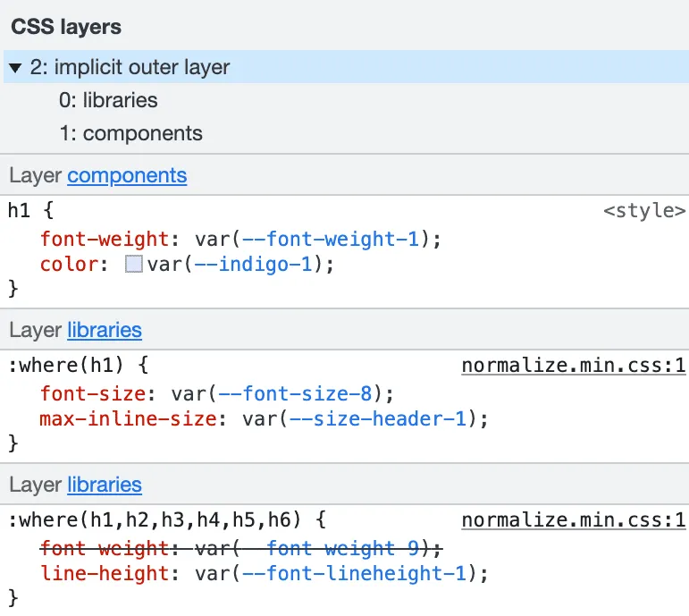The image size is (689, 616).
Task: Select the 'h1' selector text
Action: point(19,210)
